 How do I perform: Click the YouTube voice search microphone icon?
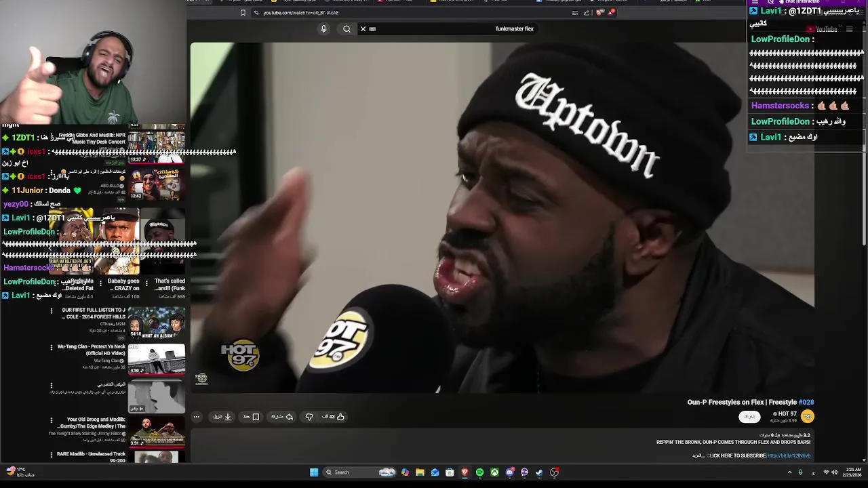[x=323, y=29]
